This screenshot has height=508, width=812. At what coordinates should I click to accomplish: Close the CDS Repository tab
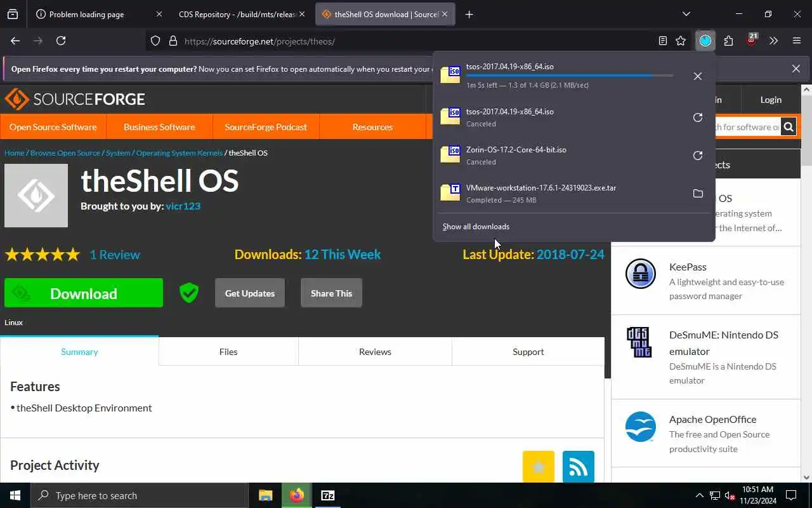click(x=302, y=14)
